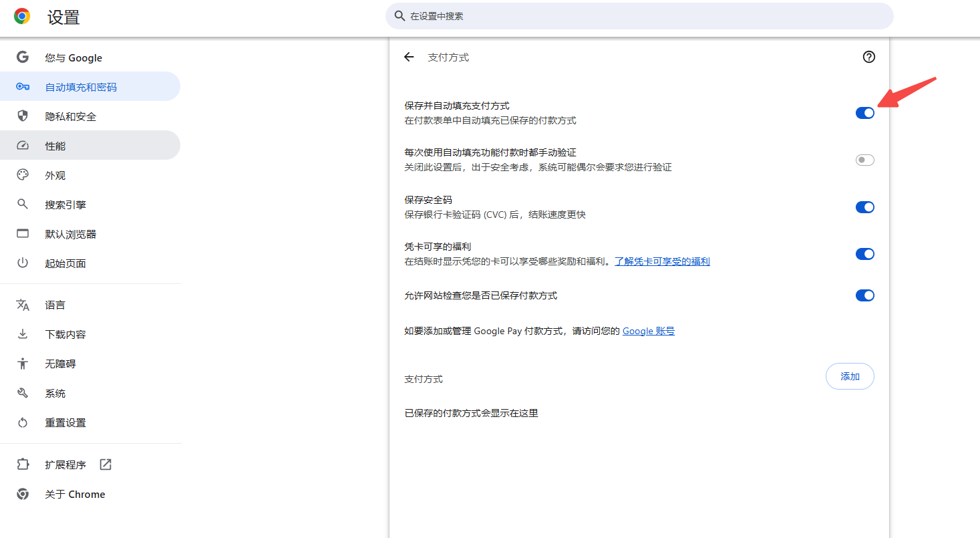This screenshot has width=980, height=538.
Task: Open 下载内容 settings
Action: pyautogui.click(x=90, y=334)
